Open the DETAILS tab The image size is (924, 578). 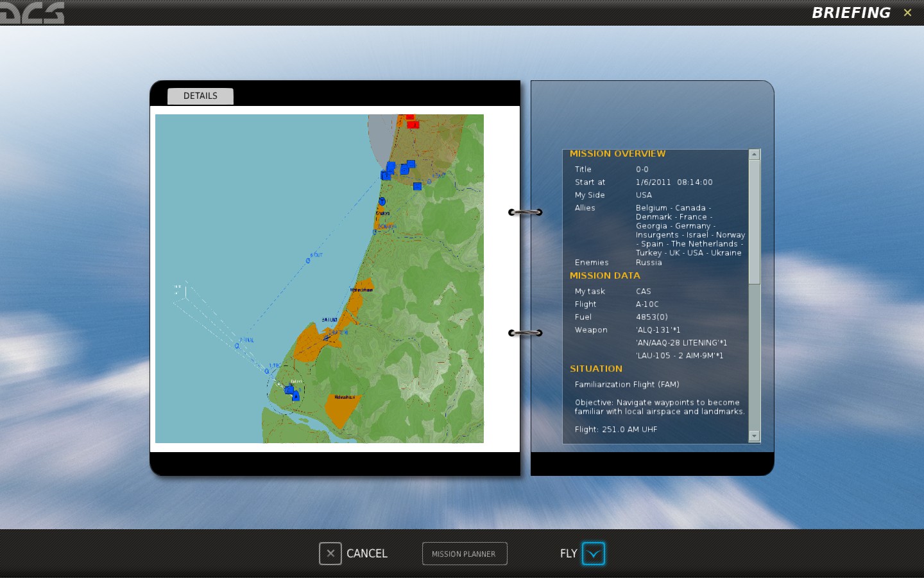point(200,96)
